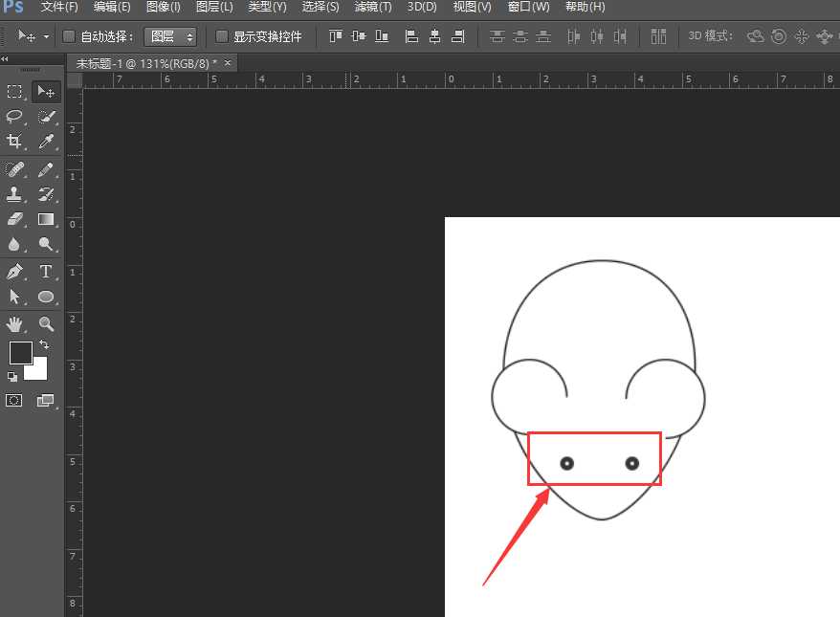The height and width of the screenshot is (617, 840).
Task: Select the Pen tool
Action: (15, 272)
